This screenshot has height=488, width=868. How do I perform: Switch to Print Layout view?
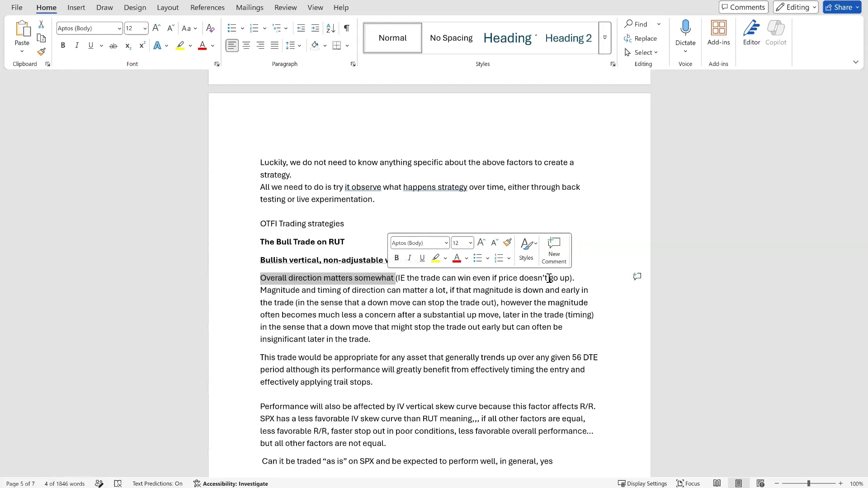738,483
